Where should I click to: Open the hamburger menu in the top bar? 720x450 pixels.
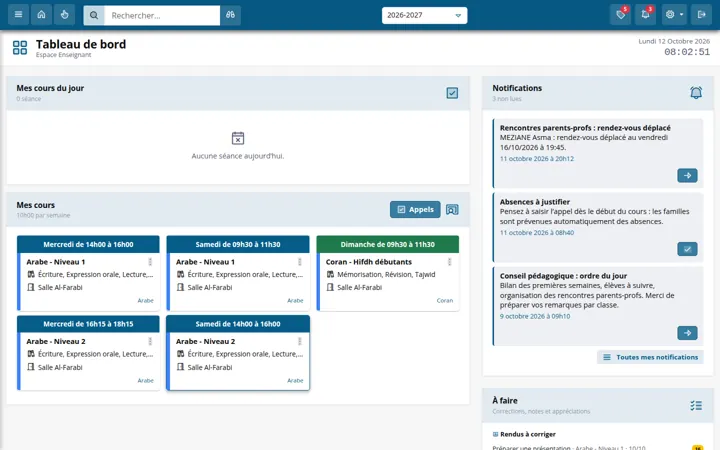(18, 15)
